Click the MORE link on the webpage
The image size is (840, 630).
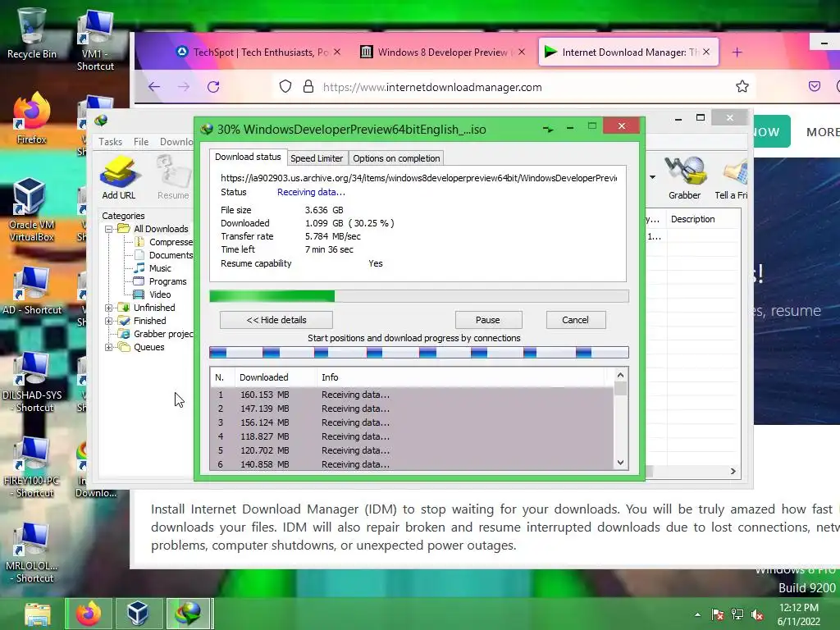tap(823, 132)
